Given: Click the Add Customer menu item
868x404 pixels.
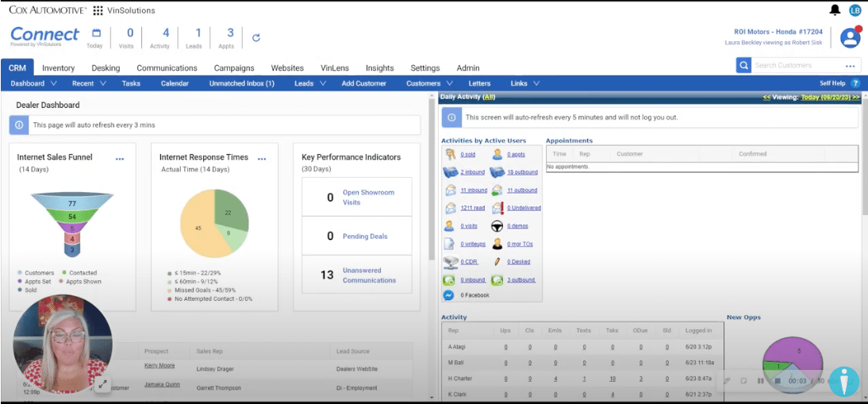Looking at the screenshot, I should pos(363,83).
